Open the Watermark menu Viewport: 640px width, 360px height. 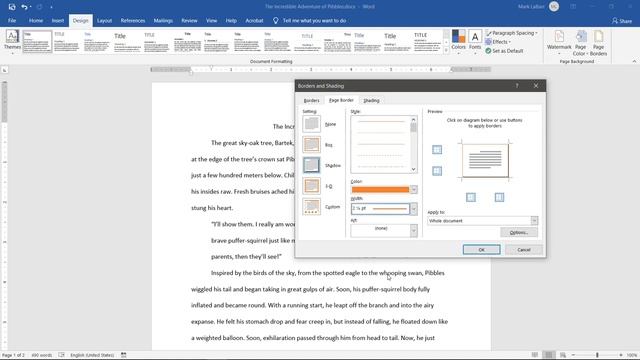pyautogui.click(x=559, y=42)
